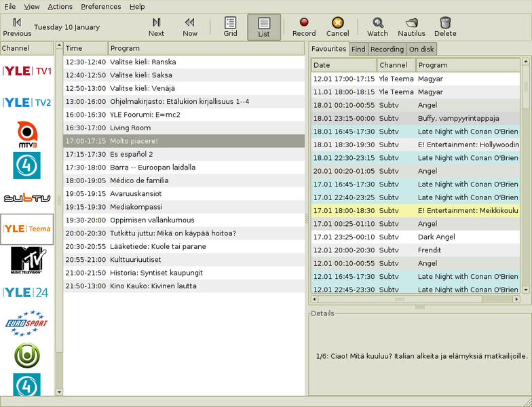Sort favourites by Program column
This screenshot has width=532, height=407.
pos(468,65)
